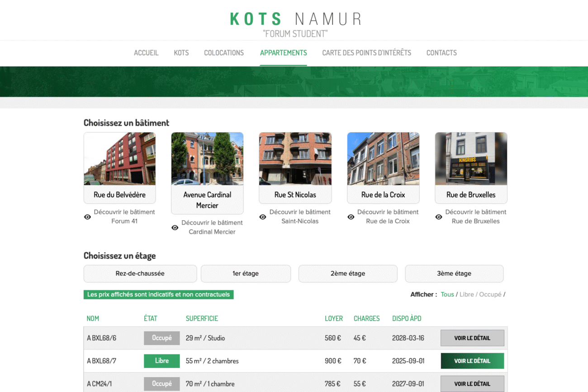Select the Rue du Belvédère building photo
This screenshot has height=392, width=588.
(120, 159)
